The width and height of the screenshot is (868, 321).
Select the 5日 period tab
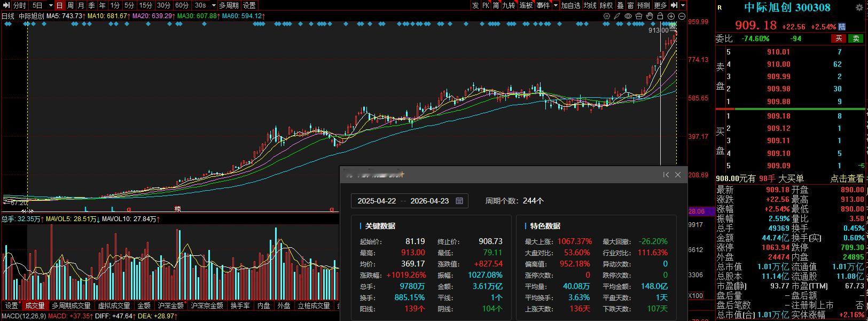[37, 5]
